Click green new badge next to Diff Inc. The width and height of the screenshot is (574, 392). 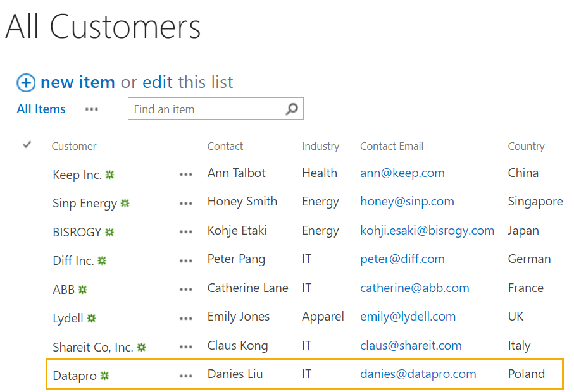pos(102,260)
